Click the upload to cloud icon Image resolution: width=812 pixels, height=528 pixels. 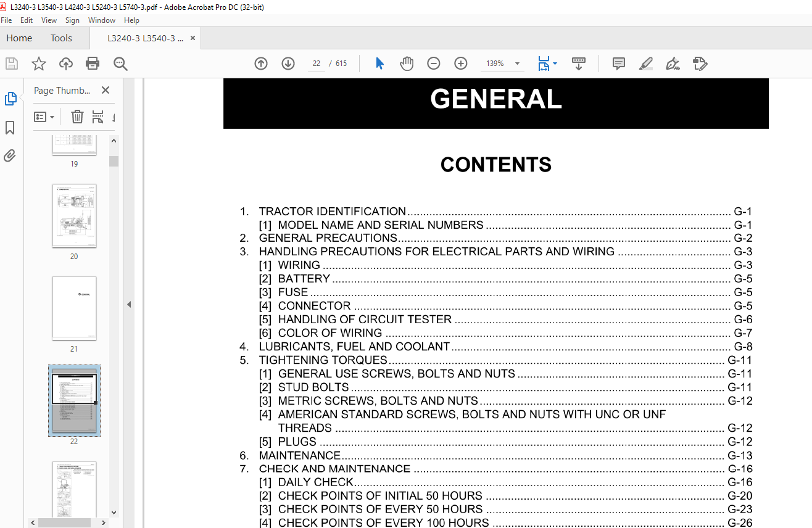tap(65, 64)
